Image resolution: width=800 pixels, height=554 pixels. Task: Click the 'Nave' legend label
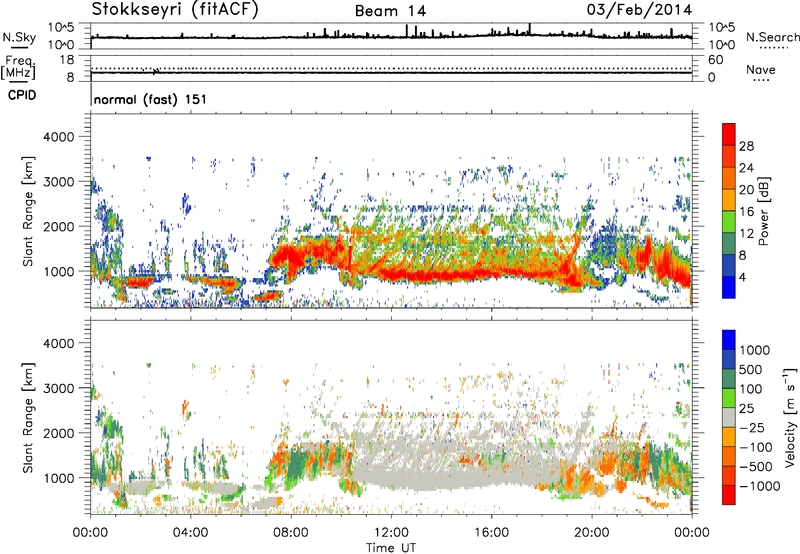(x=761, y=69)
